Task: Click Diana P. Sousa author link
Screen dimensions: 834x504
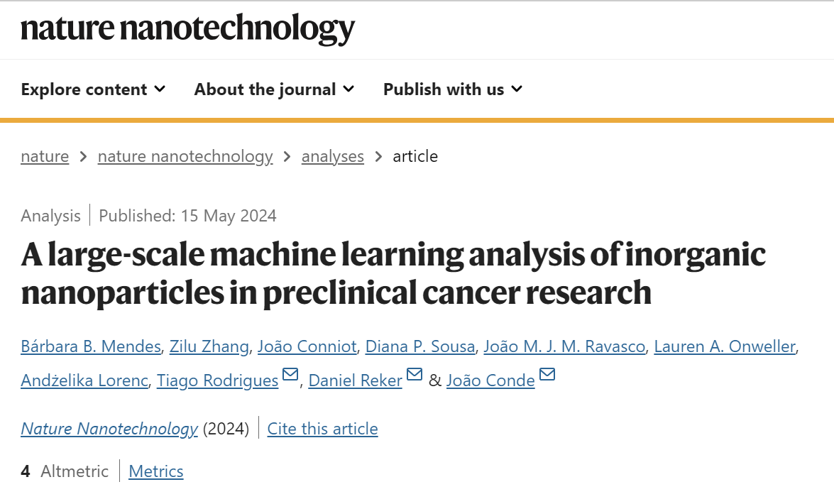Action: click(420, 346)
